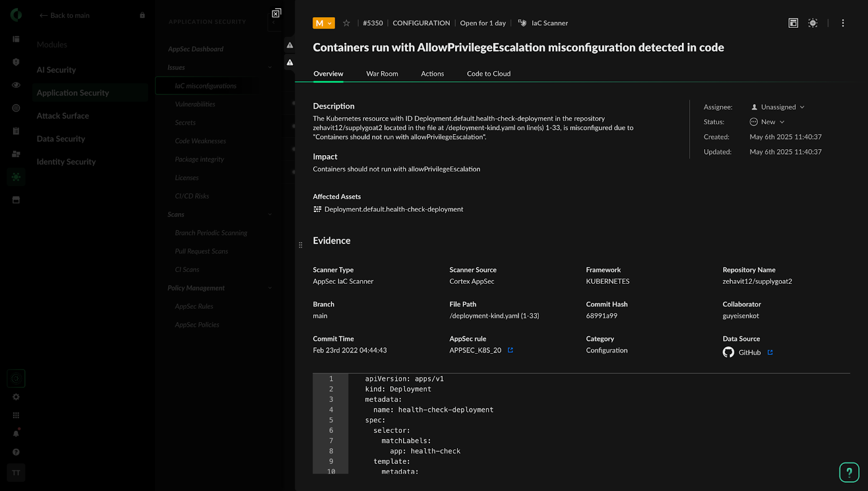Star this issue using the star toggle
Viewport: 868px width, 491px height.
point(346,23)
